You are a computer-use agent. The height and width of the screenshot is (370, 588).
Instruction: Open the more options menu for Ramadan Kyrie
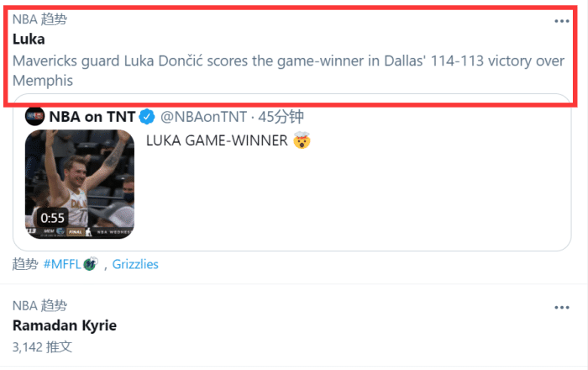point(561,308)
